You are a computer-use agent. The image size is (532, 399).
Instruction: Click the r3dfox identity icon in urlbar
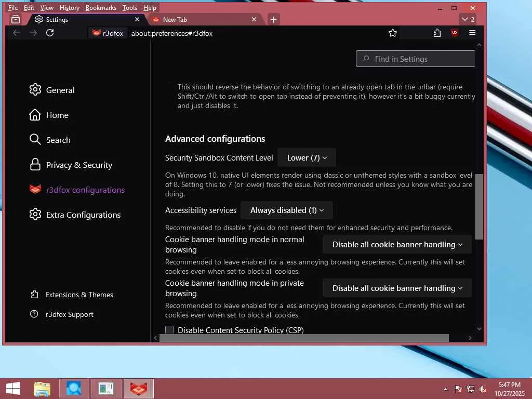pyautogui.click(x=108, y=33)
